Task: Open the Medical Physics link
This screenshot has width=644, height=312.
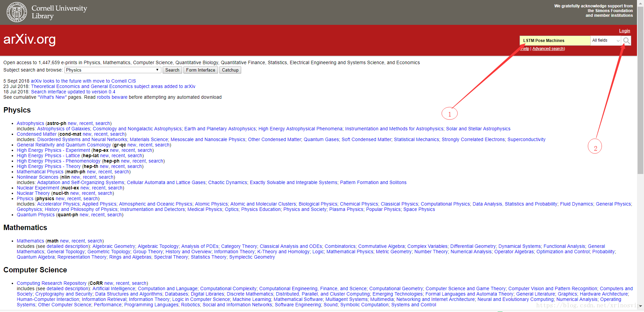Action: (x=205, y=209)
